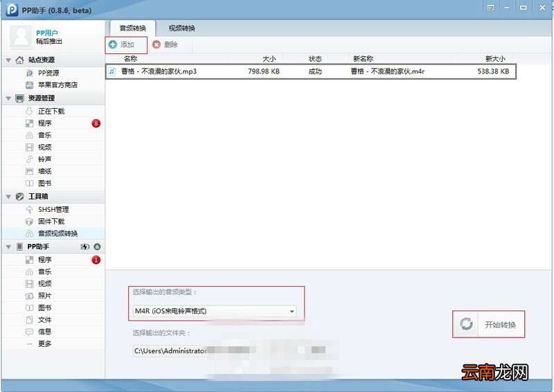The width and height of the screenshot is (554, 392).
Task: Click the 添加 button label
Action: point(127,44)
